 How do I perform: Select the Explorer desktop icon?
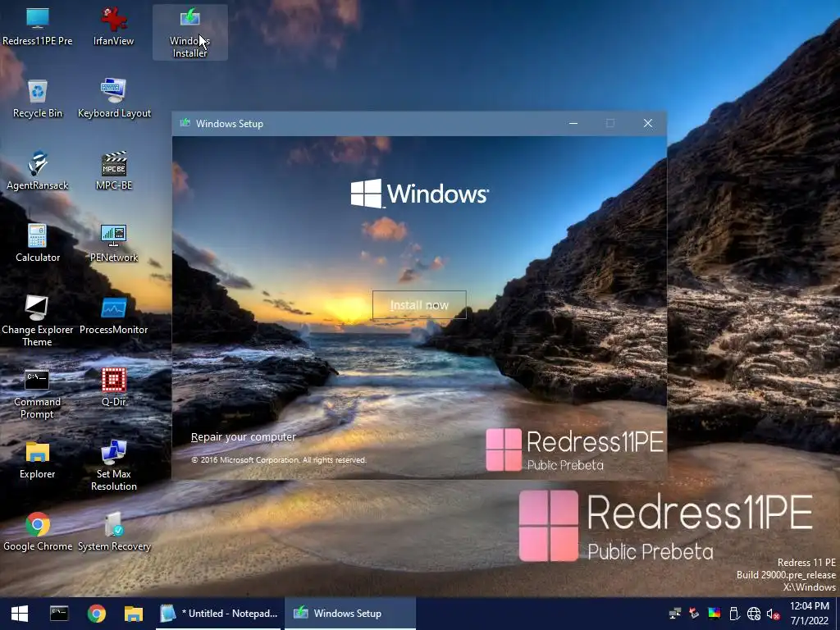[38, 459]
